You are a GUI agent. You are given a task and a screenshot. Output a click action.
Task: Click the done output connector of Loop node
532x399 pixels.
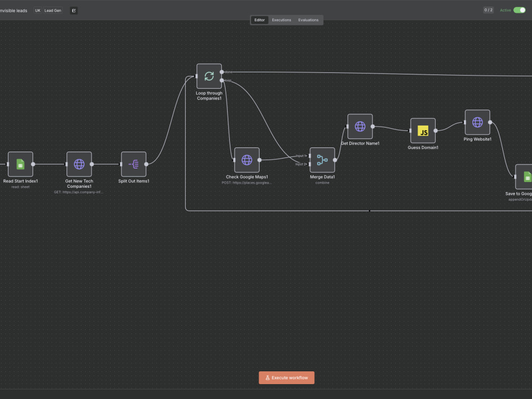pos(221,72)
